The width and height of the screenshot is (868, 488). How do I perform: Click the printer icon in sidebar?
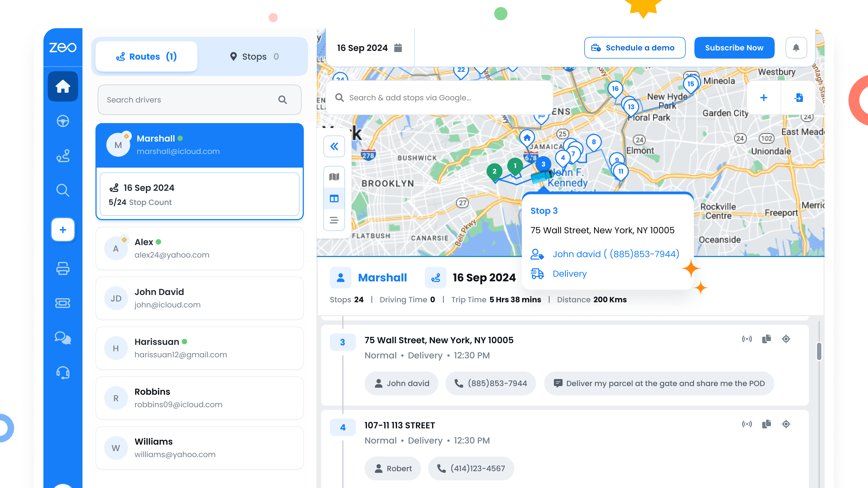point(63,268)
